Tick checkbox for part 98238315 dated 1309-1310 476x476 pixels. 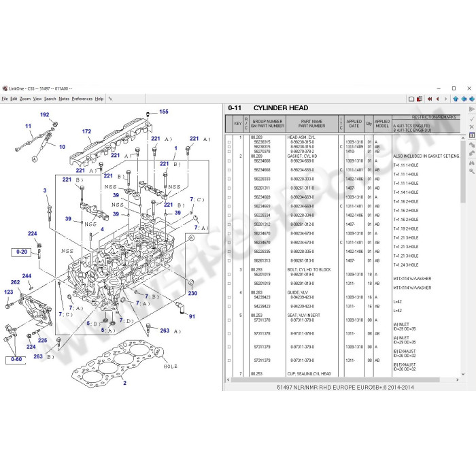[229, 142]
